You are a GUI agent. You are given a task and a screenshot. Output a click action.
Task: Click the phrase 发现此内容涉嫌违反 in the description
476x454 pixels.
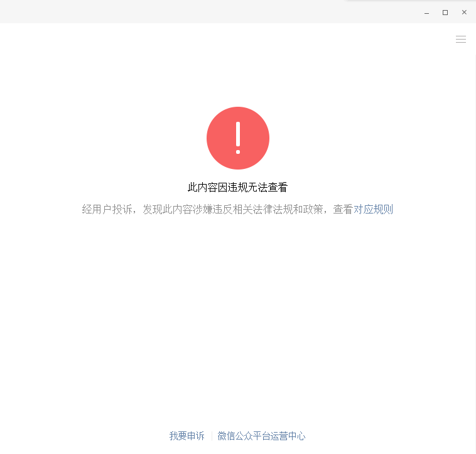(x=187, y=210)
